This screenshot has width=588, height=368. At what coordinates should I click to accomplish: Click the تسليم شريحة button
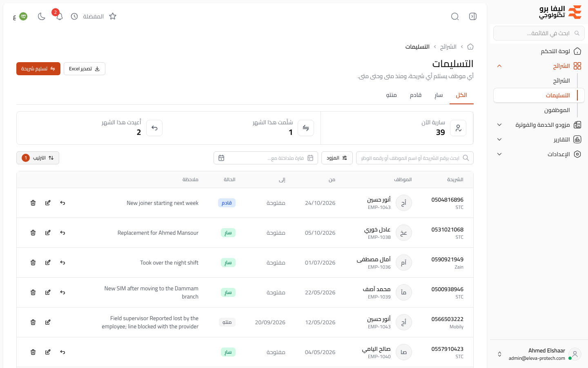pos(38,69)
